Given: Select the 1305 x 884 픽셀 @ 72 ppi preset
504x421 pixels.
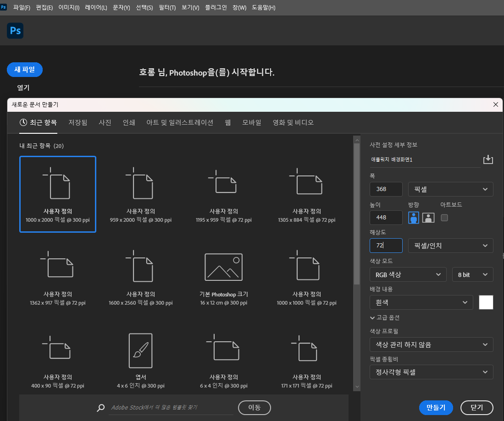Looking at the screenshot, I should click(307, 194).
